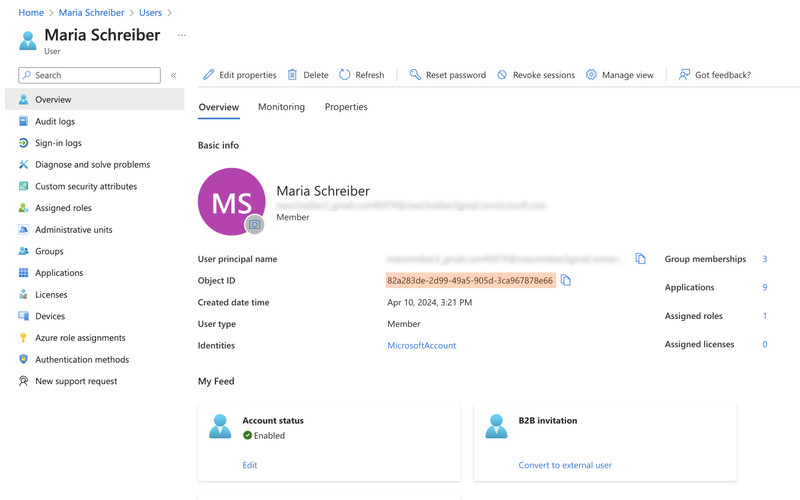Open the Audit logs icon
800x500 pixels.
23,121
